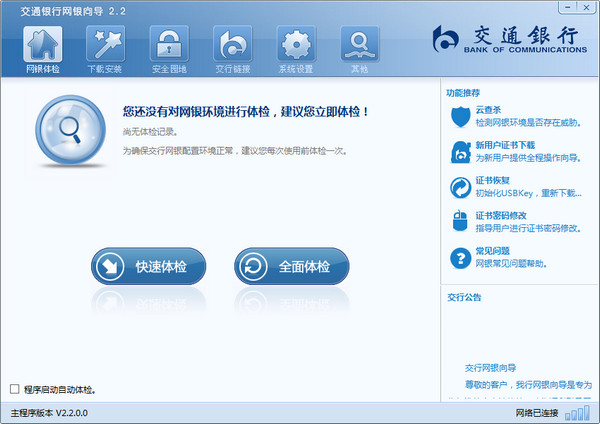This screenshot has height=424, width=600.
Task: Select the 交行链接 toolbar icon
Action: [232, 44]
